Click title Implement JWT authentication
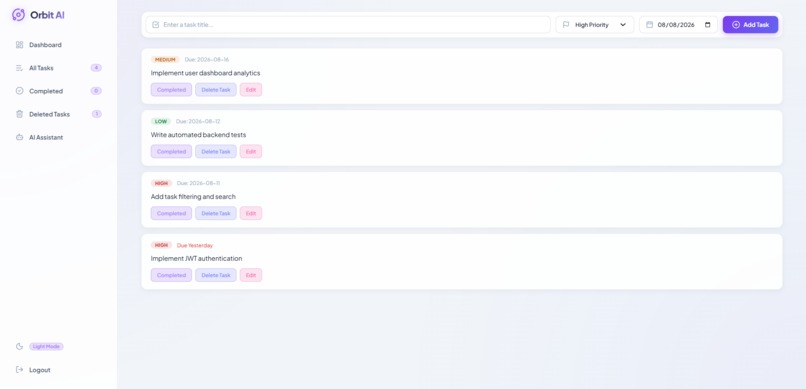This screenshot has width=806, height=389. (x=196, y=258)
